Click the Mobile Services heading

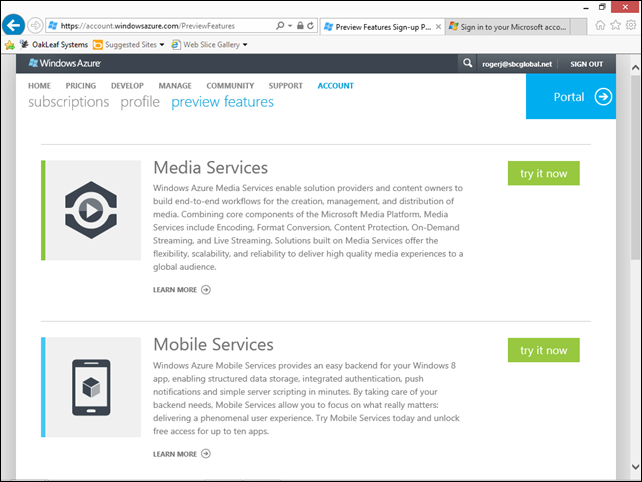pyautogui.click(x=213, y=344)
